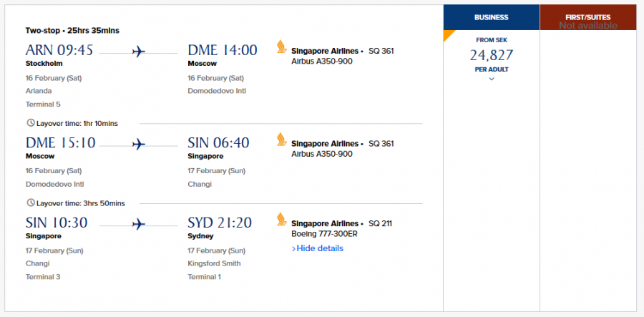The width and height of the screenshot is (644, 317).
Task: Click the orange corner marker on the business fare
Action: [x=448, y=34]
